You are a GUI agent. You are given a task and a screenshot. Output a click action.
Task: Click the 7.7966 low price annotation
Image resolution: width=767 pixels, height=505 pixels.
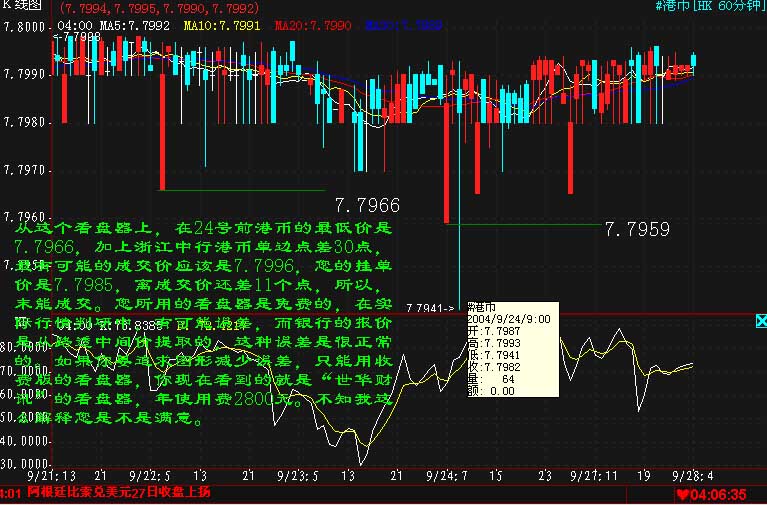[366, 206]
